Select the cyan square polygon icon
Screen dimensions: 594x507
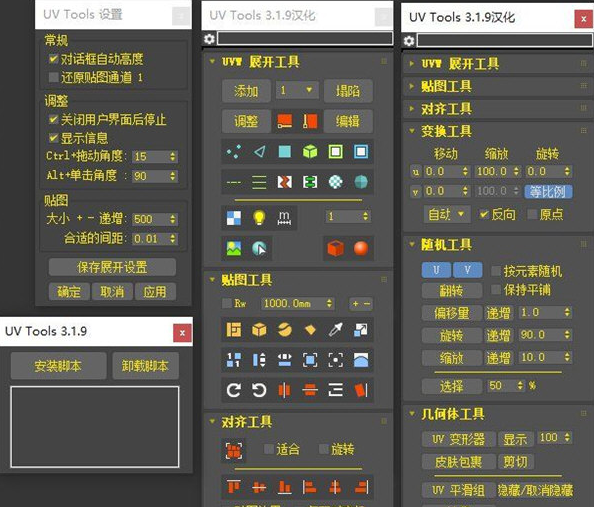point(285,152)
